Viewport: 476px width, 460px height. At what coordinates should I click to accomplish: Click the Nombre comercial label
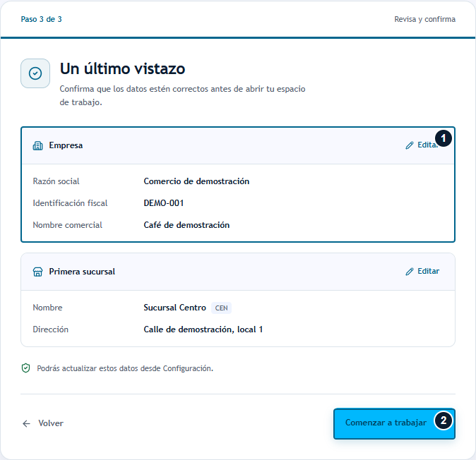tap(67, 225)
